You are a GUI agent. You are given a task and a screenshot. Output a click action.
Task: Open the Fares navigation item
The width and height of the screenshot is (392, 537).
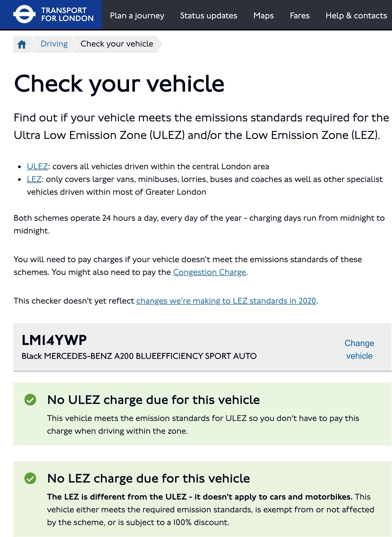coord(300,16)
